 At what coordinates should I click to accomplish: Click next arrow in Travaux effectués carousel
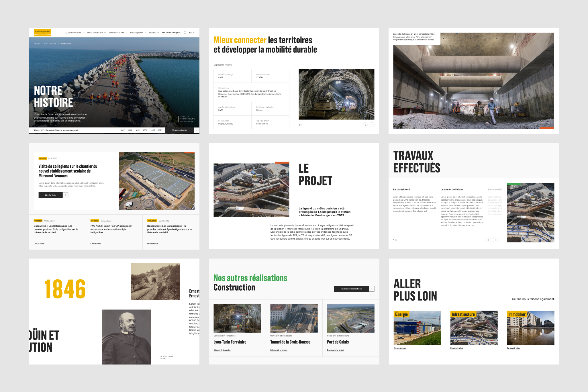495,240
